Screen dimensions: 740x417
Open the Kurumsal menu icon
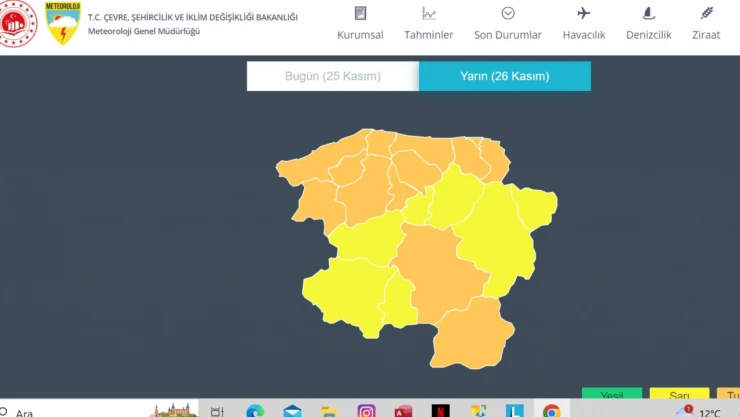click(x=360, y=13)
